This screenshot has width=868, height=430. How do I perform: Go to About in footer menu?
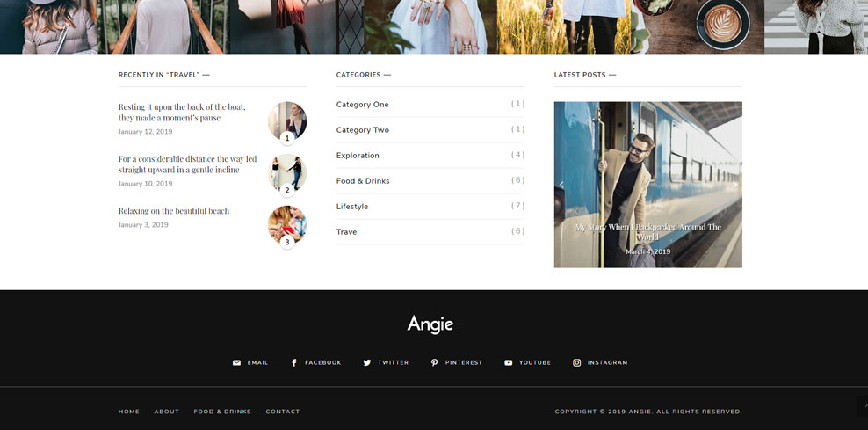[166, 412]
